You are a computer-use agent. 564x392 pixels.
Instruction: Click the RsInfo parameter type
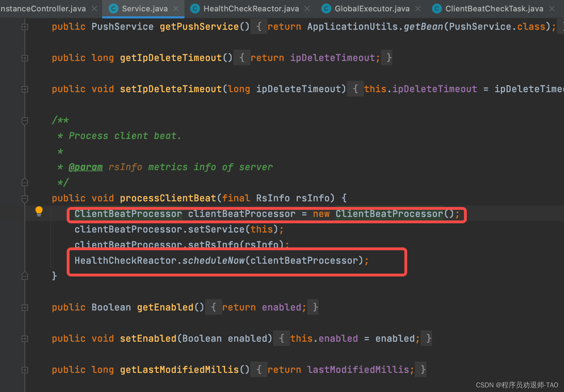(273, 198)
